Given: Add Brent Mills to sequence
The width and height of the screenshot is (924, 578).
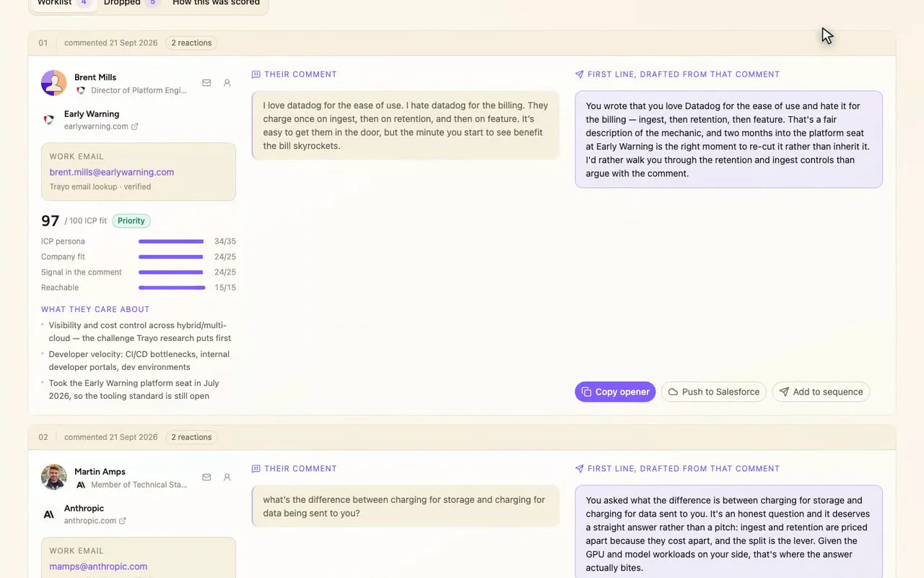Looking at the screenshot, I should click(821, 392).
